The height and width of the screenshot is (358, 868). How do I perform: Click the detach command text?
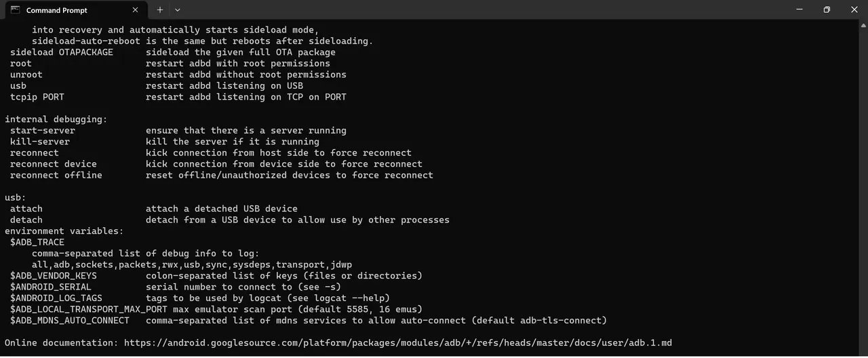[26, 220]
